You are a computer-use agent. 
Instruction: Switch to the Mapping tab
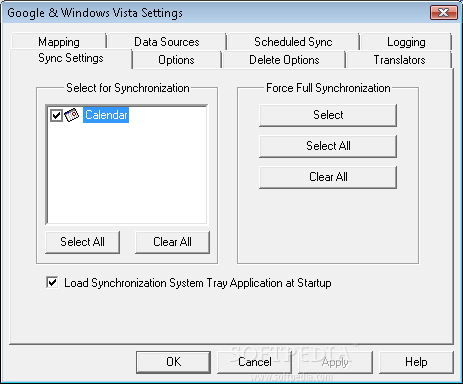tap(59, 42)
